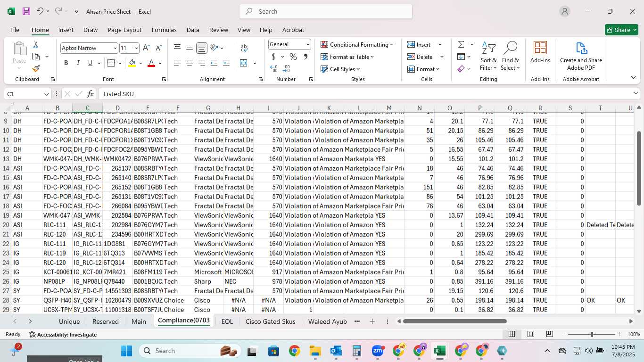Click the Align Left icon
Image resolution: width=644 pixels, height=362 pixels.
pos(177,63)
